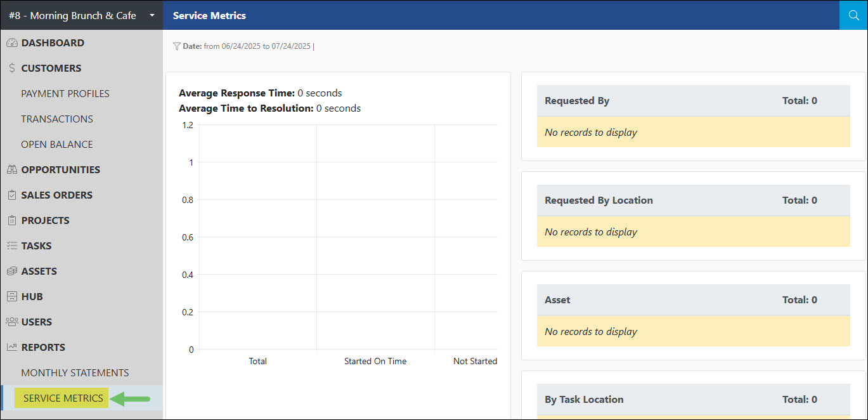Select the Reports chart icon

(x=13, y=347)
